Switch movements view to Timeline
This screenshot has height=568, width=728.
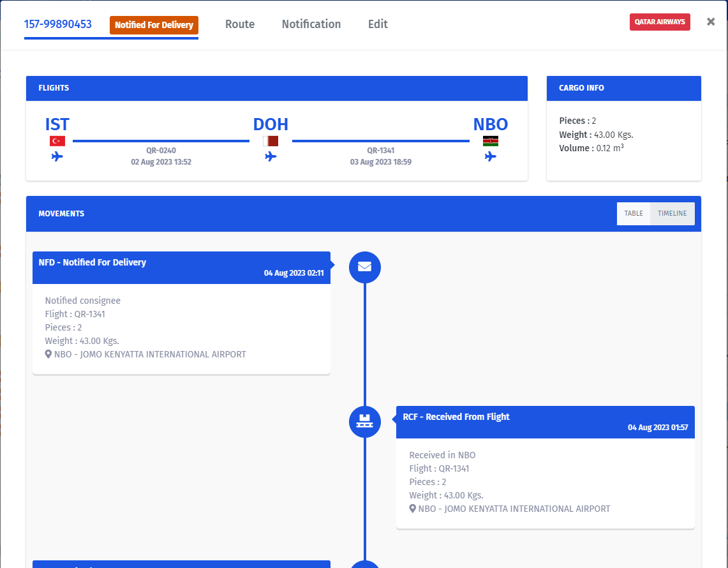point(672,214)
